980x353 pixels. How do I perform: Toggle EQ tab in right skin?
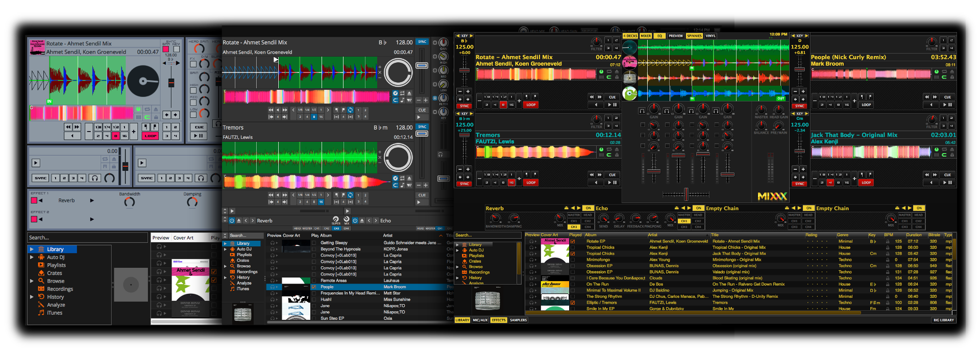coord(659,36)
